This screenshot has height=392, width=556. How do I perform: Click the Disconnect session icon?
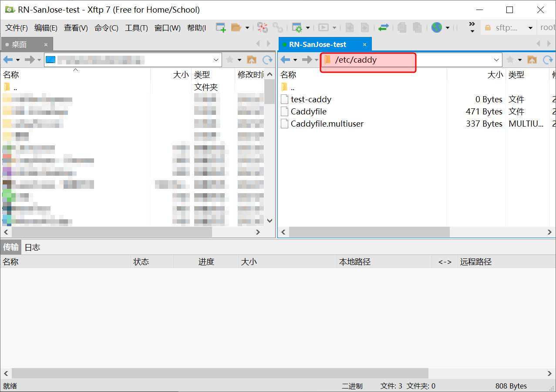tap(262, 28)
